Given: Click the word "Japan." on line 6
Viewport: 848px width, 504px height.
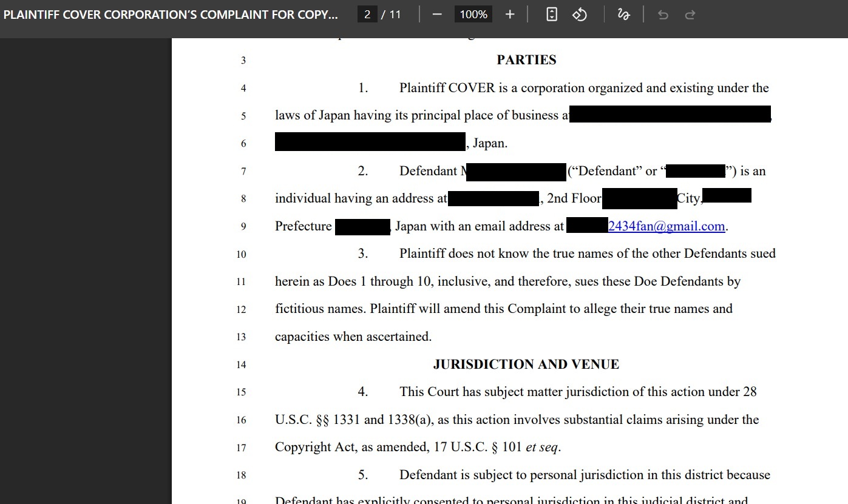Looking at the screenshot, I should click(490, 144).
